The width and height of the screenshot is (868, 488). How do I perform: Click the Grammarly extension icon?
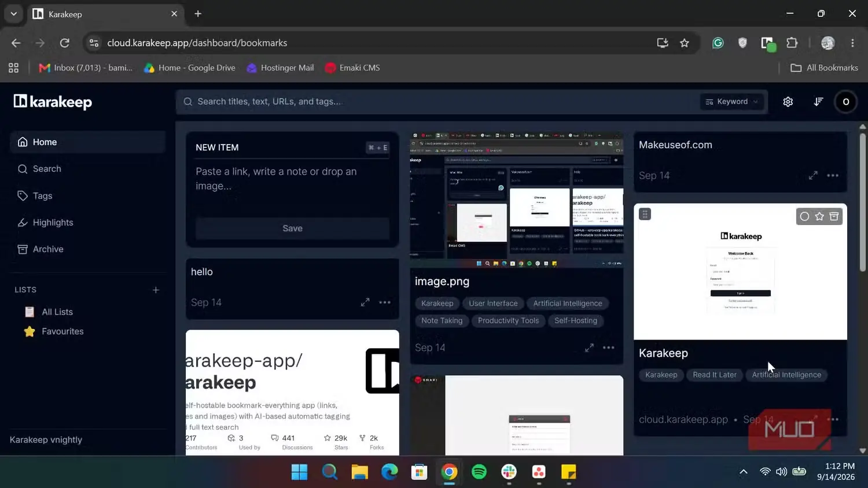click(718, 43)
